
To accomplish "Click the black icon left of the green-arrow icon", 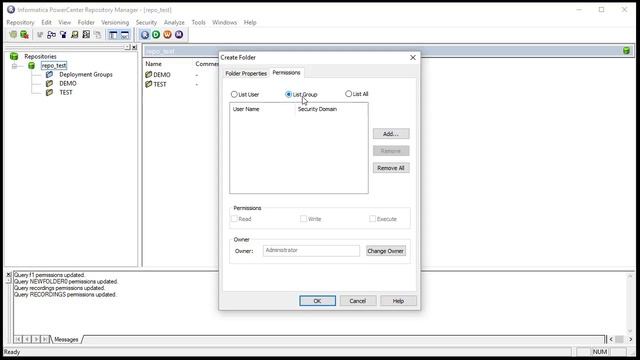I will click(x=63, y=35).
